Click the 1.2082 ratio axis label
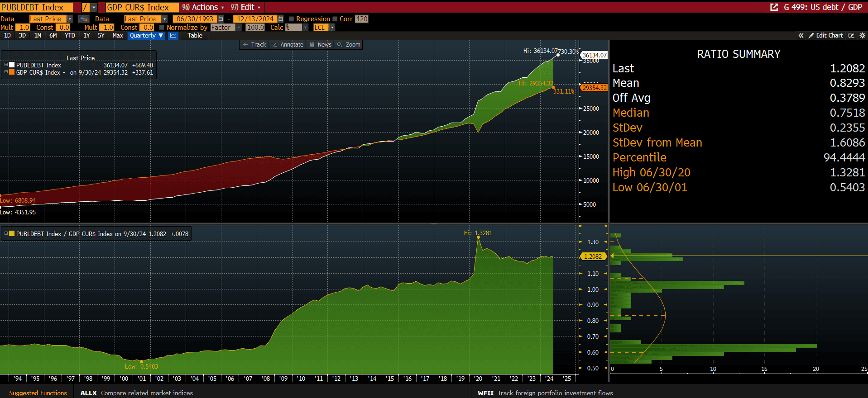Viewport: 868px width, 398px height. pos(593,256)
